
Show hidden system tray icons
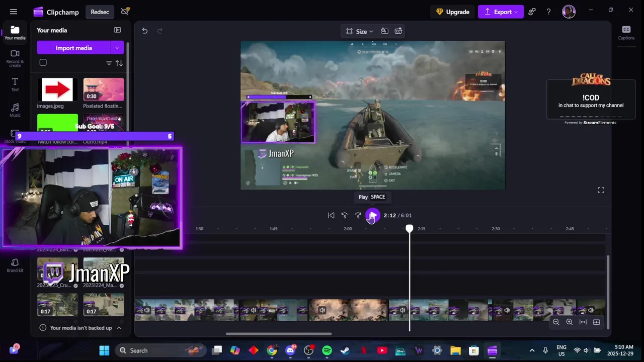532,350
